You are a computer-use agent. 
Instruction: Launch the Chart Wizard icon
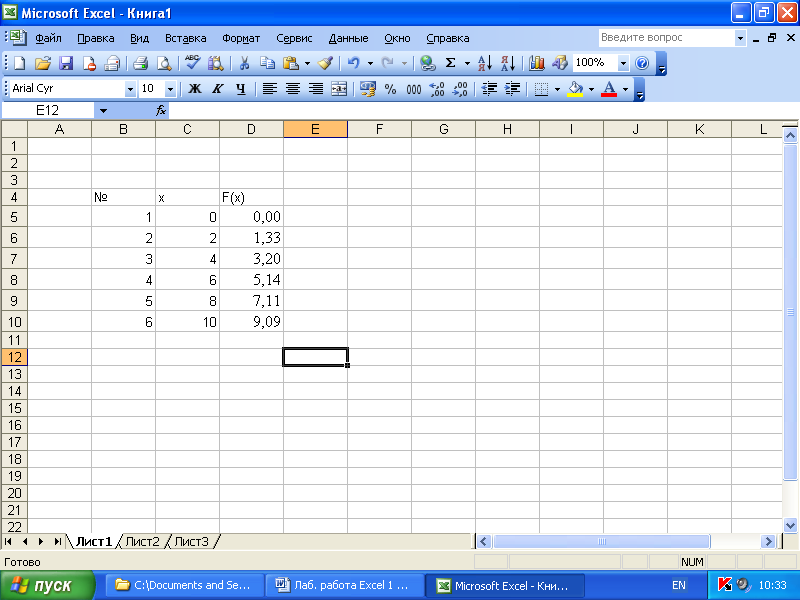tap(537, 63)
